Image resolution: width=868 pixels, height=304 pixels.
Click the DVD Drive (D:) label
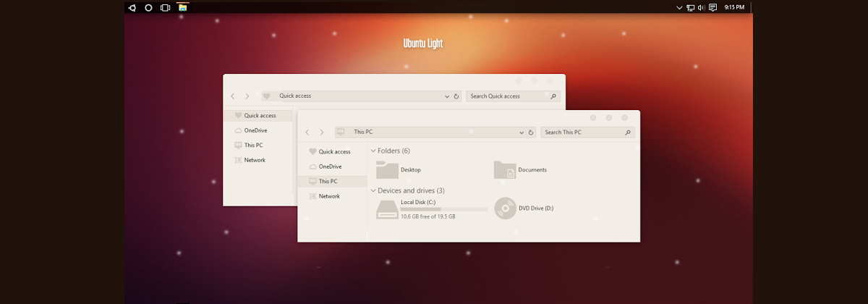pyautogui.click(x=536, y=208)
